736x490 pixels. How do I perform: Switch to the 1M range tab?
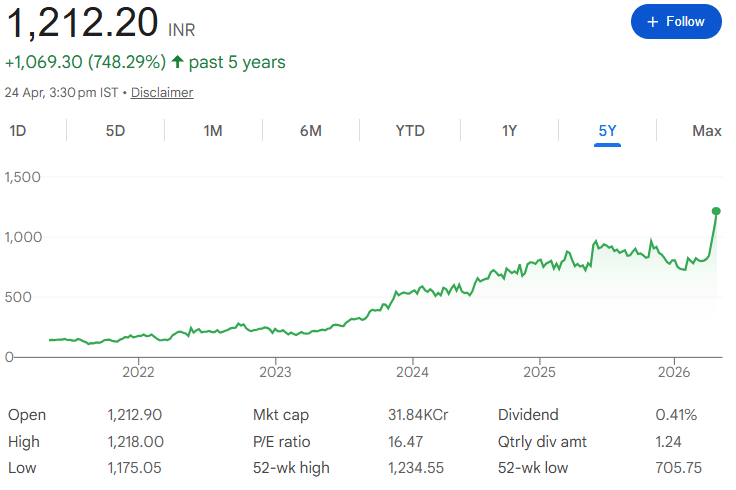213,131
